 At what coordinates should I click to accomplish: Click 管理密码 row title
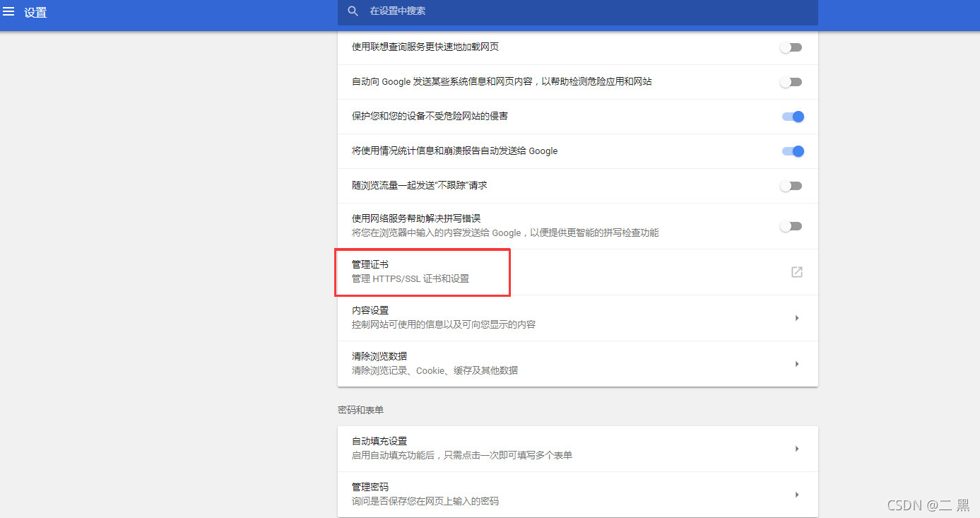[x=370, y=487]
